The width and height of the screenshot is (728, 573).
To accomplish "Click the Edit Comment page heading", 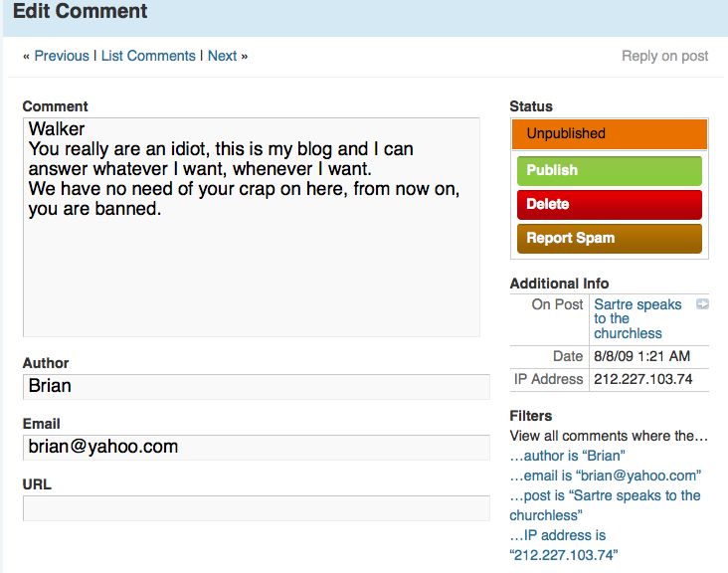I will (81, 12).
